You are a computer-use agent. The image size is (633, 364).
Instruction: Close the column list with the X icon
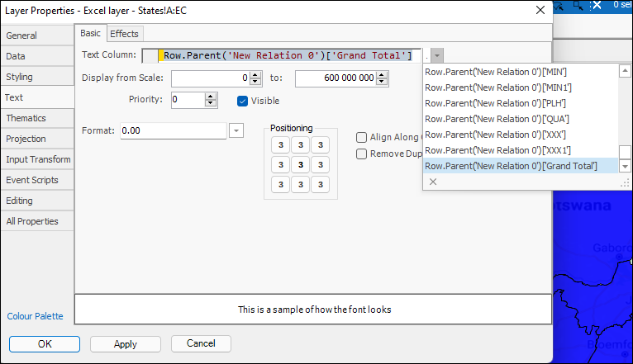pyautogui.click(x=433, y=182)
